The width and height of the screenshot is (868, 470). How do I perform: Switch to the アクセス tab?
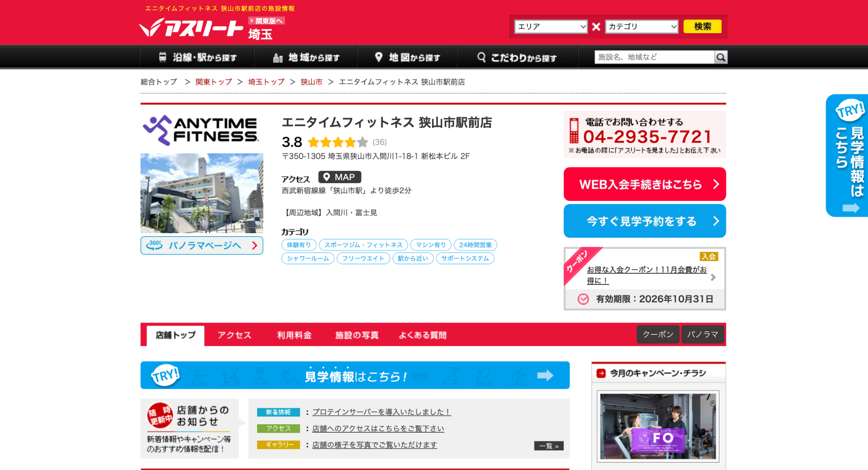pos(234,335)
